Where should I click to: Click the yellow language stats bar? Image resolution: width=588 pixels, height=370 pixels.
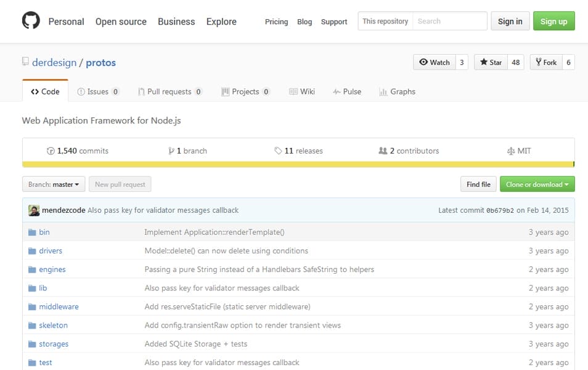(x=298, y=165)
